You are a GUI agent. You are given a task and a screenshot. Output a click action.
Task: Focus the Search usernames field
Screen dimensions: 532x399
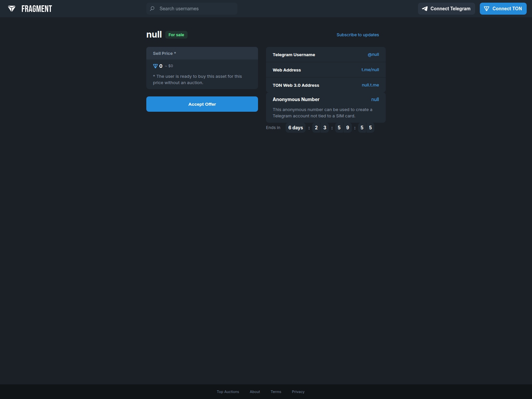[x=192, y=9]
